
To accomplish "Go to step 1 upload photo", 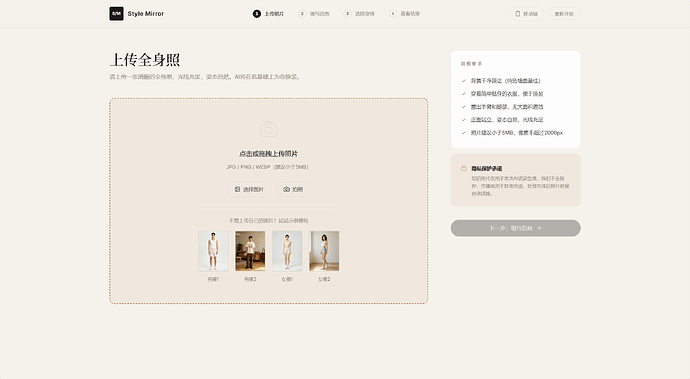I will 268,14.
